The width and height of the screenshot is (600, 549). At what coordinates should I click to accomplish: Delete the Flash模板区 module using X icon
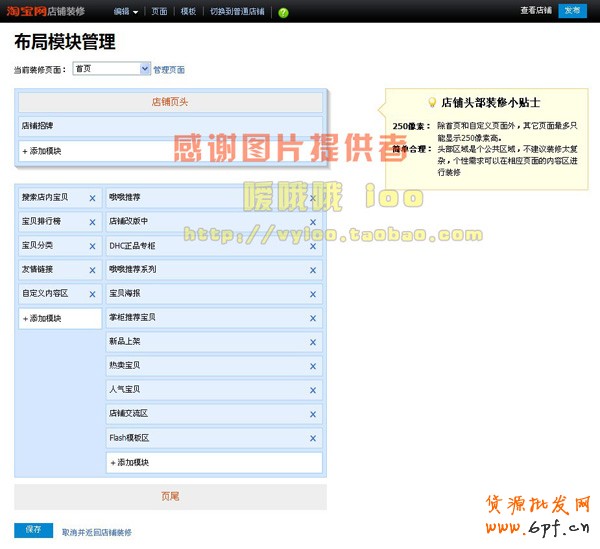(x=313, y=438)
